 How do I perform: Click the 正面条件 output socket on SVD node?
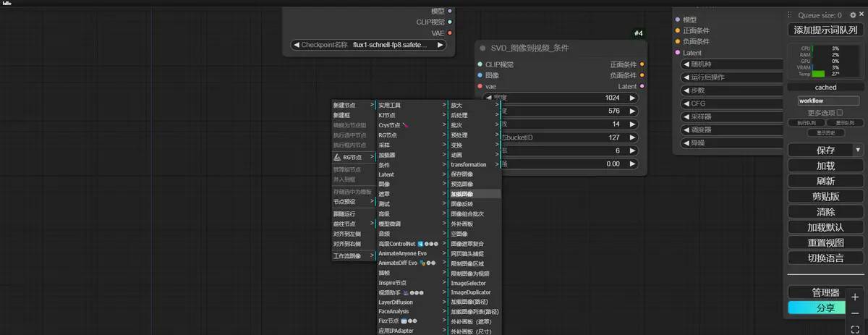pyautogui.click(x=642, y=64)
